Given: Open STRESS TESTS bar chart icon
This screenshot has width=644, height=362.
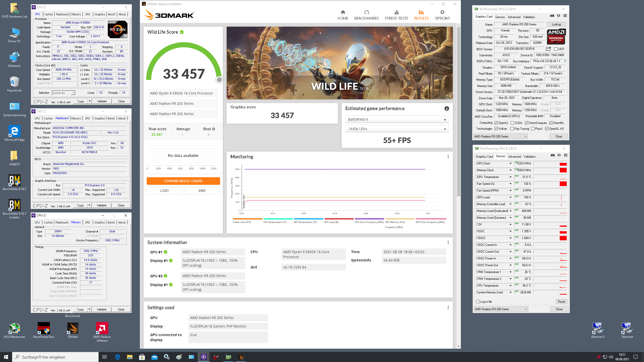Looking at the screenshot, I should [x=396, y=12].
